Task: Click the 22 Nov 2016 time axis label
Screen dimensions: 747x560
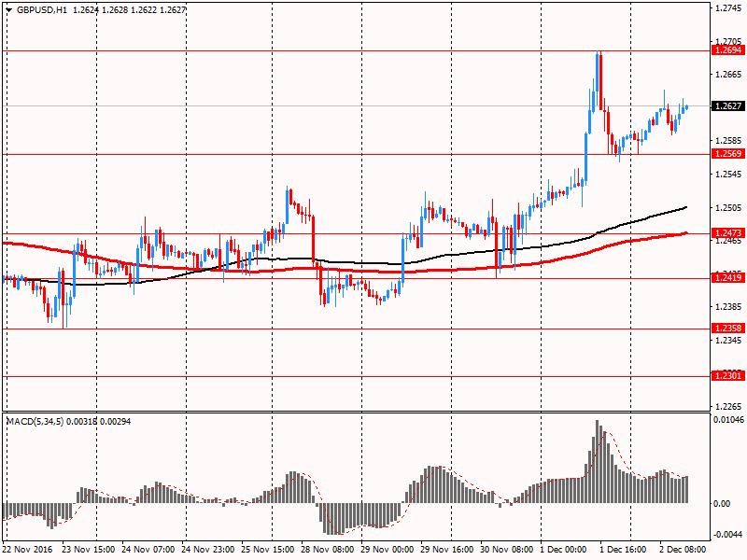Action: coord(28,552)
